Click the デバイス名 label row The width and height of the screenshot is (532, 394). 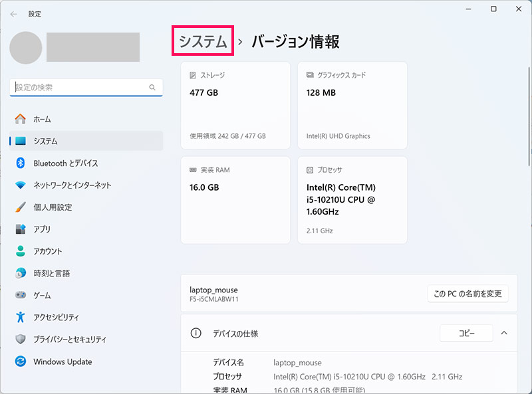coord(228,363)
